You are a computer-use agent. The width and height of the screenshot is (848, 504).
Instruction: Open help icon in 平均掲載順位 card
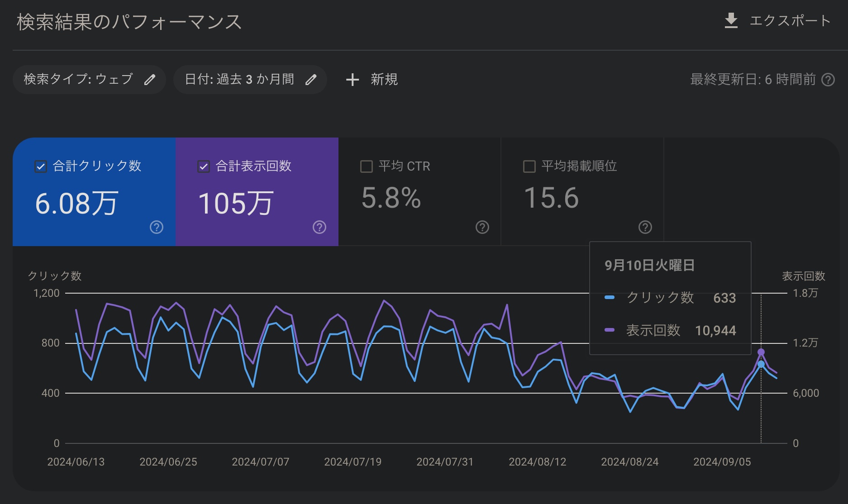pyautogui.click(x=645, y=227)
